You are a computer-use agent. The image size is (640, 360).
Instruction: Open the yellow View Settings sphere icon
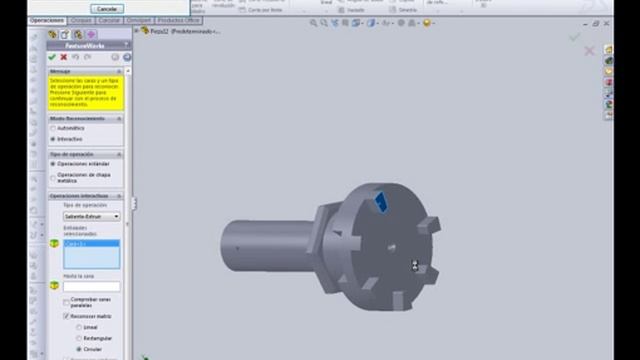(x=428, y=23)
